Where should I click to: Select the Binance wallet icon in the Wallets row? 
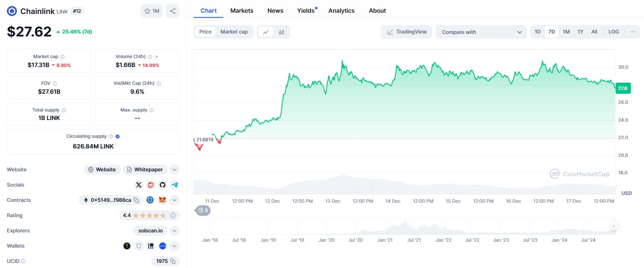[x=127, y=246]
